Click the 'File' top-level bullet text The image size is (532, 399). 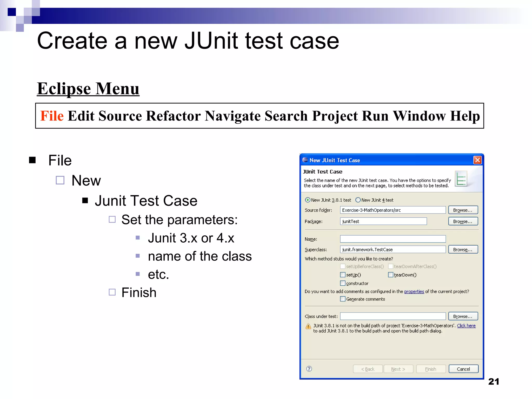(60, 160)
